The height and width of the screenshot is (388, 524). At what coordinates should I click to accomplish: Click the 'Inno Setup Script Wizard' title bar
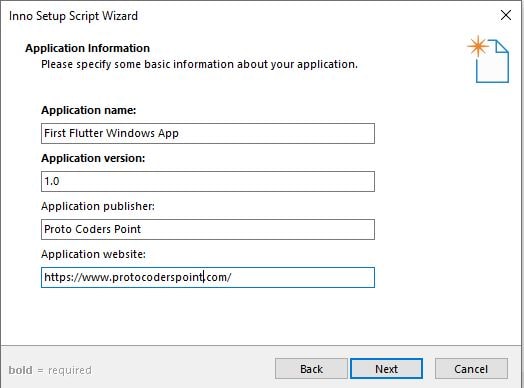click(x=73, y=16)
